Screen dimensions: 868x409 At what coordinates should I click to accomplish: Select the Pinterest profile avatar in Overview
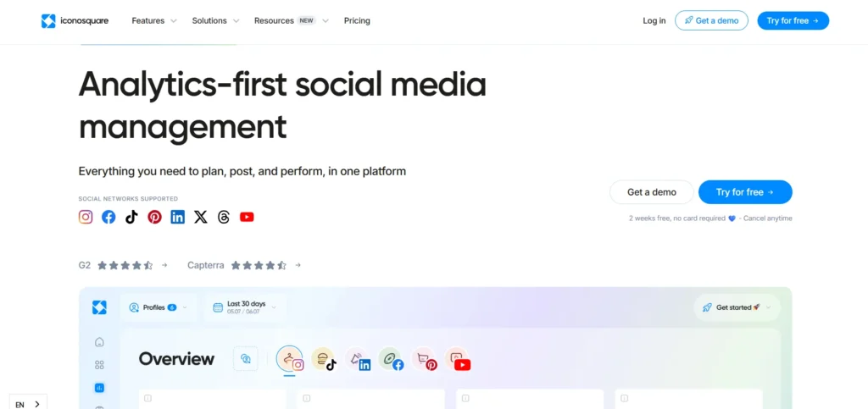(x=424, y=359)
